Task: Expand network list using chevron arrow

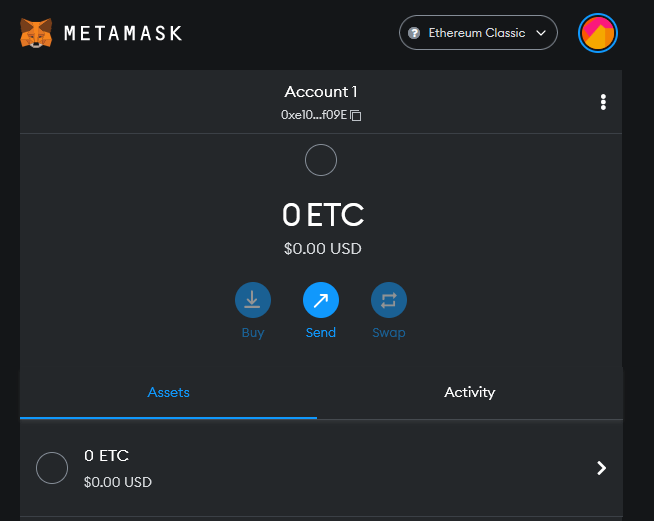Action: [541, 33]
